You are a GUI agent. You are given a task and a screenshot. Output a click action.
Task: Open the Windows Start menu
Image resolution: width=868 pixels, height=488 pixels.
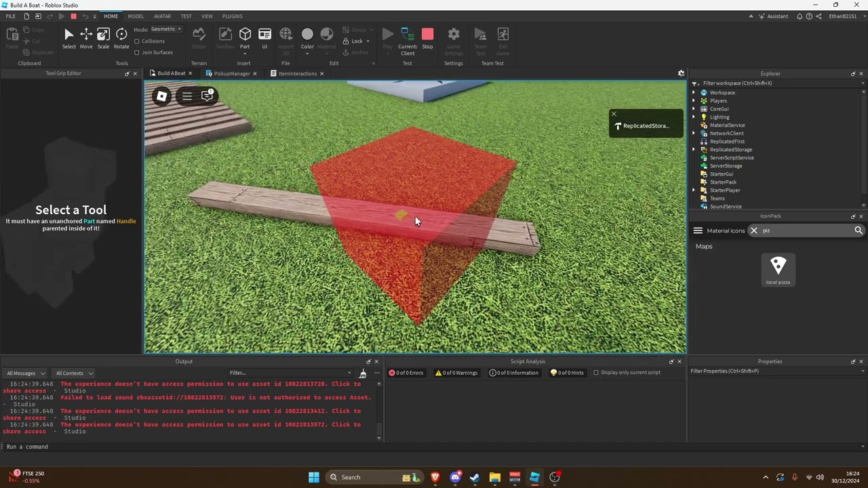click(x=314, y=477)
